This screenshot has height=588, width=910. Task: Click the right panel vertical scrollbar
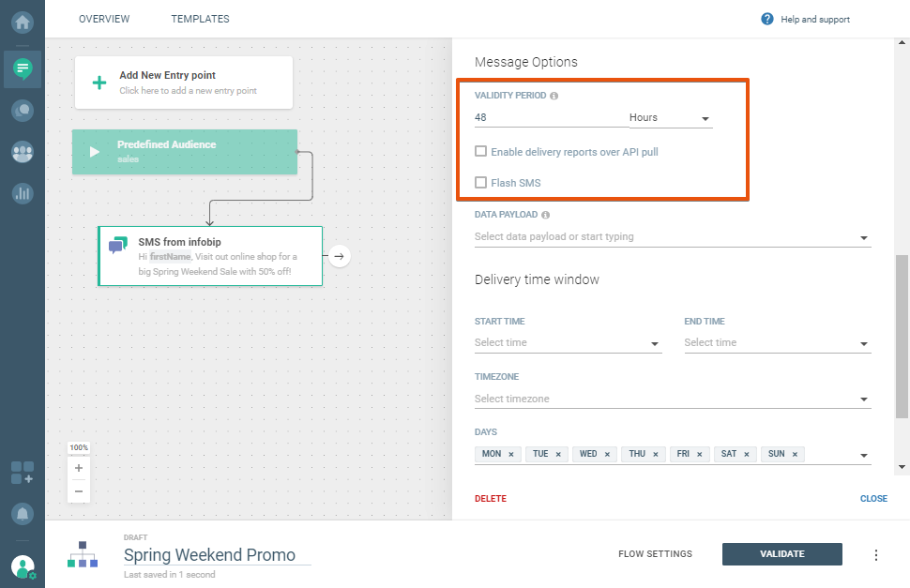[902, 336]
